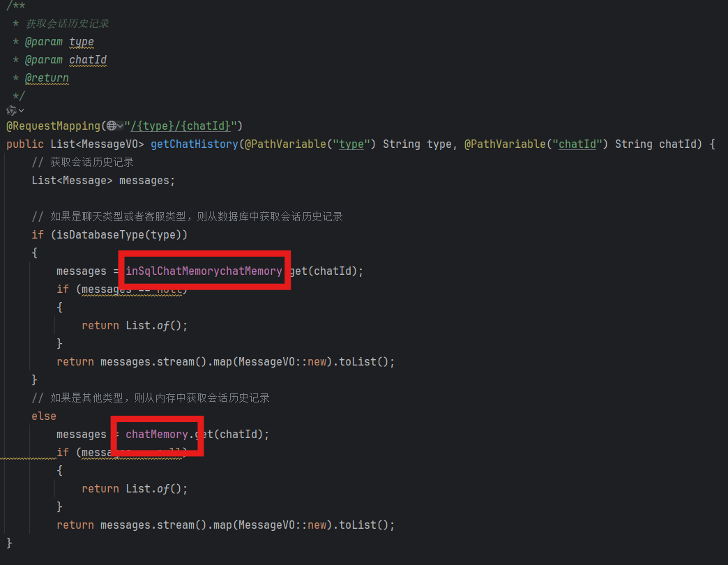The image size is (728, 565).
Task: Click the "else" keyword in the method
Action: point(43,416)
